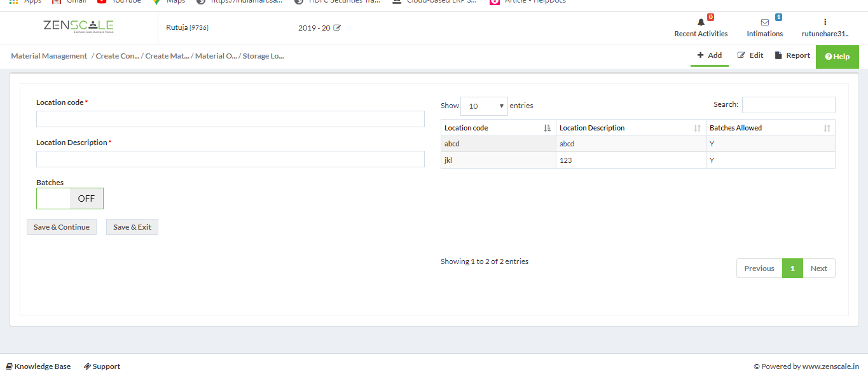
Task: Click the green Help button
Action: coord(837,57)
